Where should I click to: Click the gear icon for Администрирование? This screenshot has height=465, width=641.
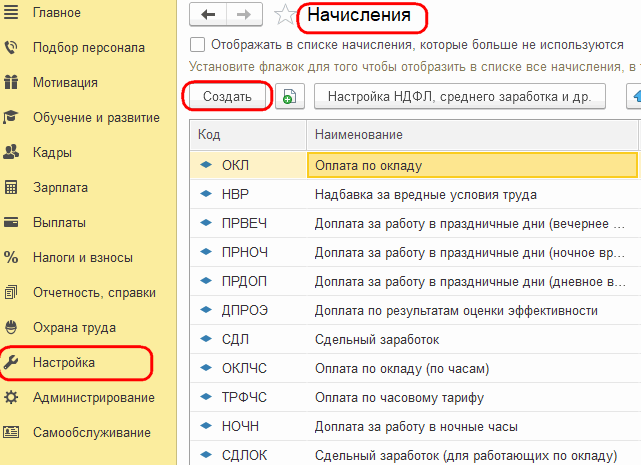[x=11, y=397]
